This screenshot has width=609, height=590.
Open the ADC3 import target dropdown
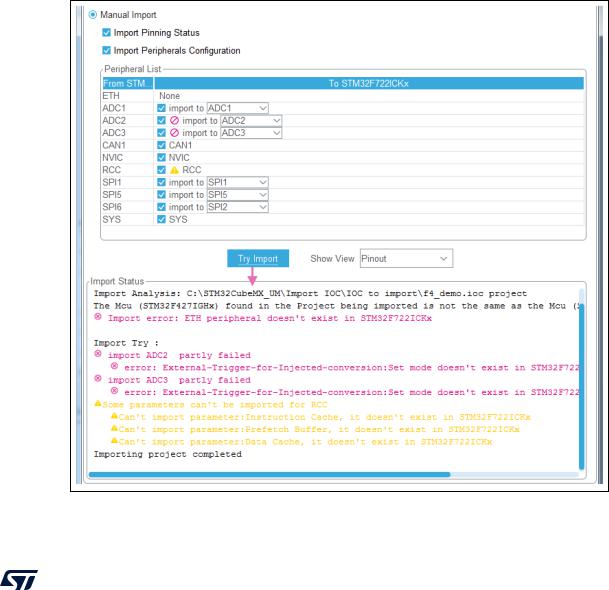(251, 133)
